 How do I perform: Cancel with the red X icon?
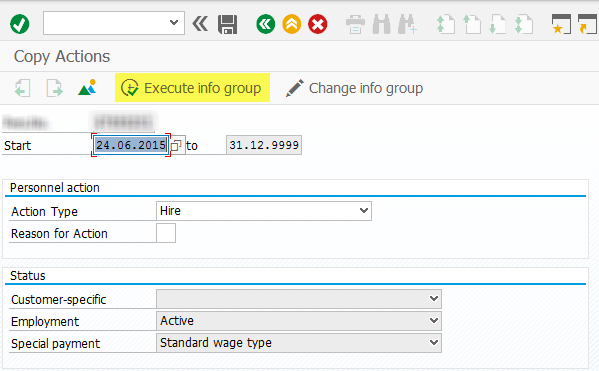(x=317, y=24)
